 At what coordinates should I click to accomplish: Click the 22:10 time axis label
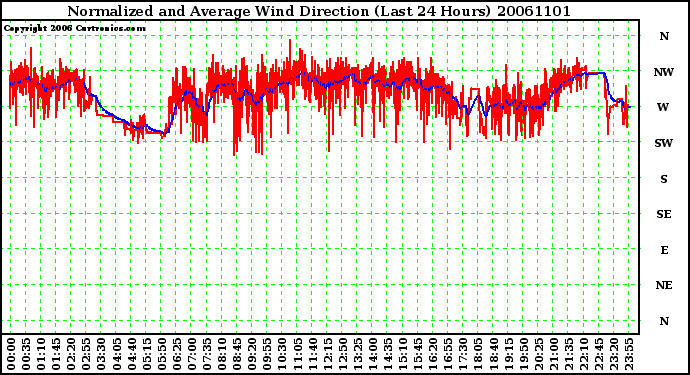[x=583, y=355]
